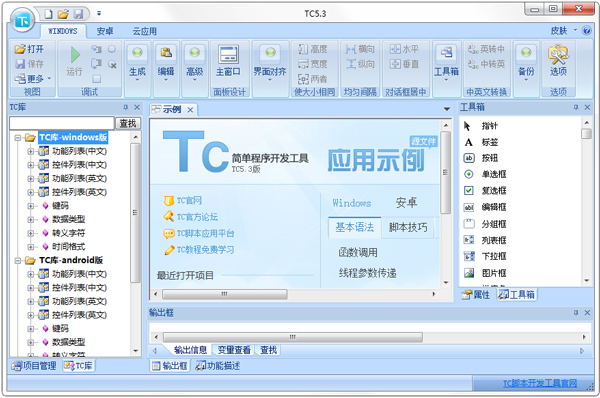Switch to the 安卓 ribbon tab
600x398 pixels.
pos(104,31)
